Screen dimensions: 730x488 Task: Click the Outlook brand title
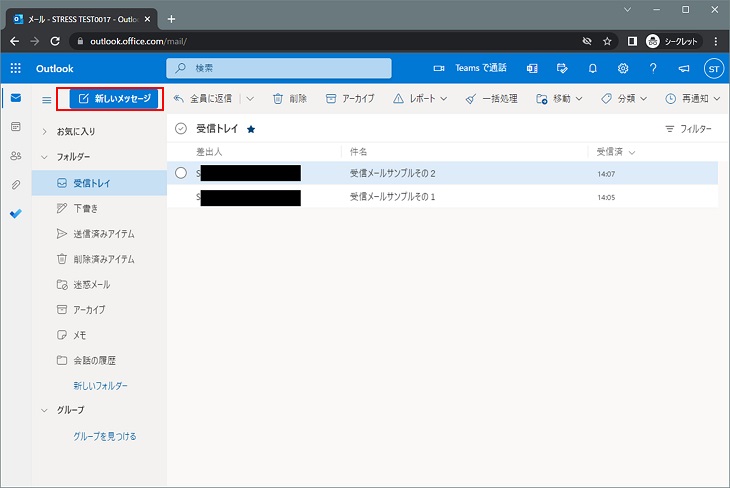click(x=54, y=68)
